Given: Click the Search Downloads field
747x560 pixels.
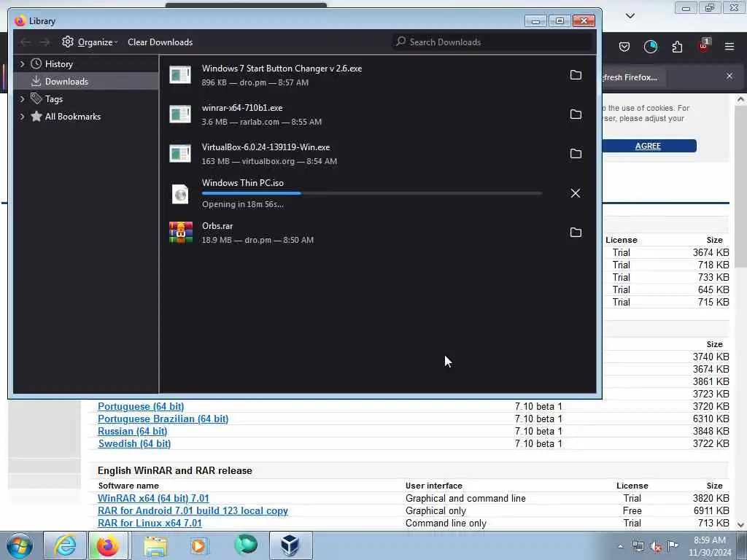Looking at the screenshot, I should (493, 42).
